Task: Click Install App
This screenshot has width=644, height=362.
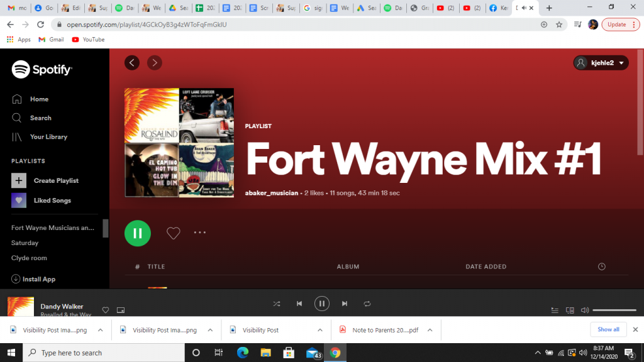Action: point(33,279)
